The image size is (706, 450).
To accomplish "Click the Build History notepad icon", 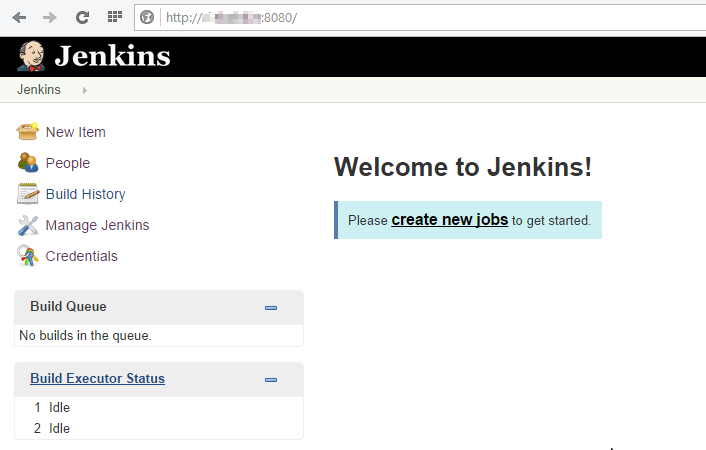I will (28, 194).
